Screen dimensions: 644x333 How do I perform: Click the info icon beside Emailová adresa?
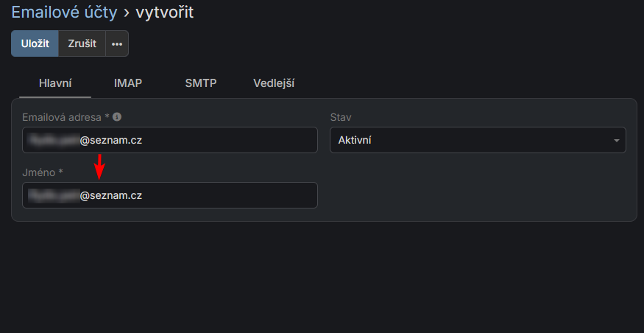tap(117, 117)
